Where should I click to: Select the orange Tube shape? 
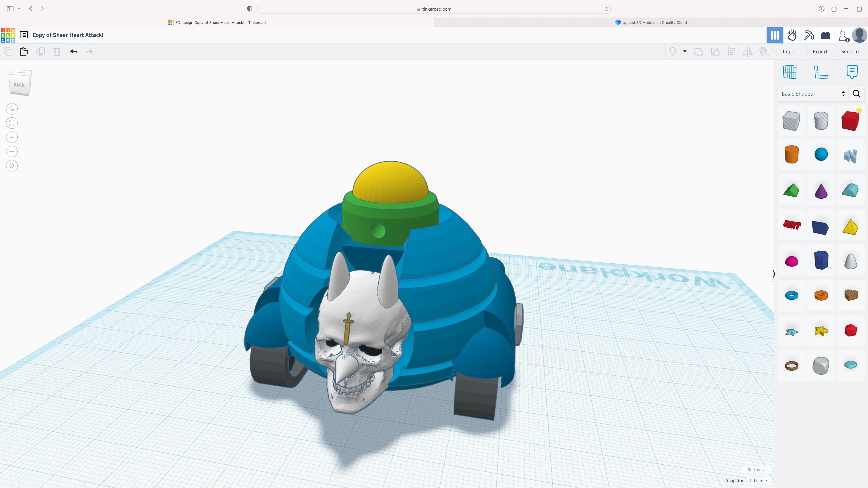(x=821, y=295)
